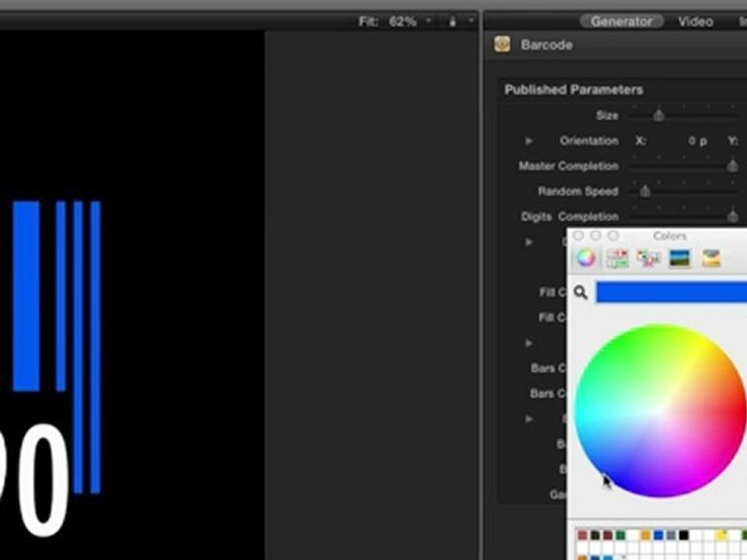Screen dimensions: 747x560
Task: Open the image palettes picker
Action: tap(680, 258)
